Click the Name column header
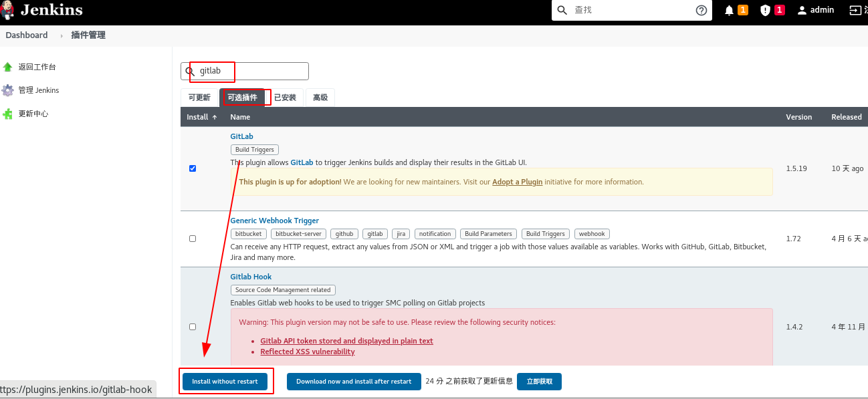The height and width of the screenshot is (399, 868). (x=240, y=117)
